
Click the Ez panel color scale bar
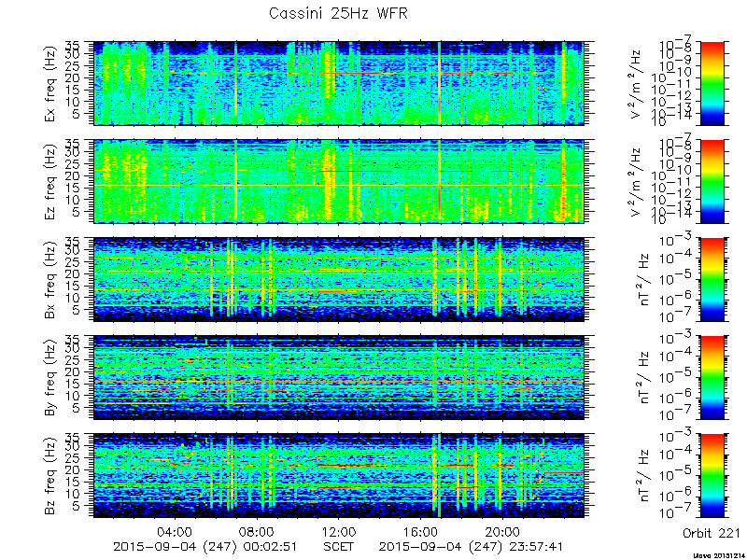click(x=712, y=181)
